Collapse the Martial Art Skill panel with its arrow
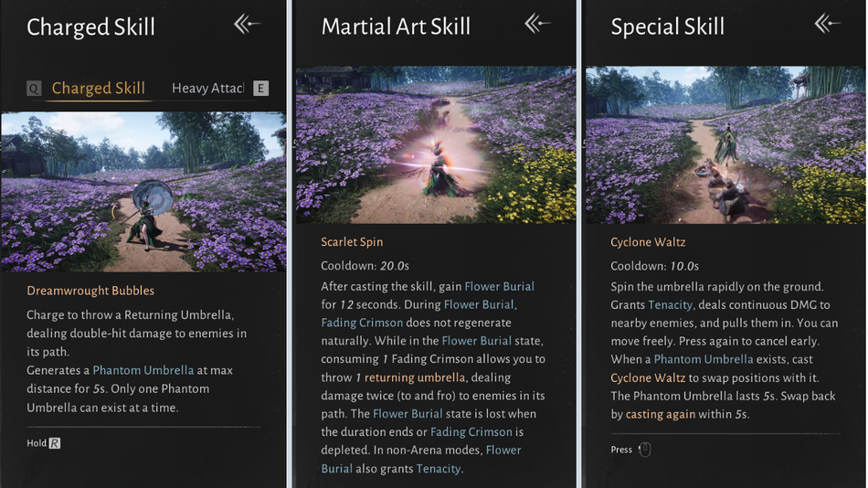The image size is (868, 488). (537, 24)
